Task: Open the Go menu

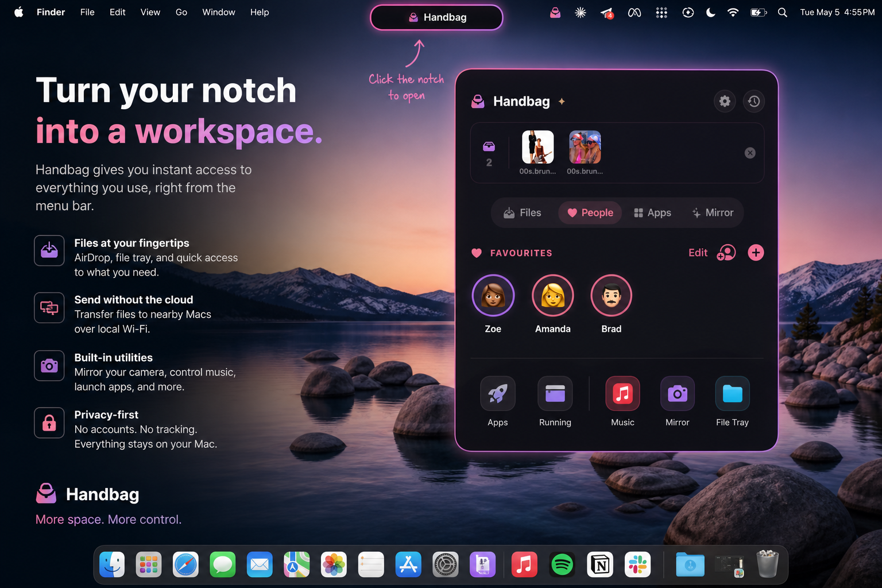Action: pos(181,12)
